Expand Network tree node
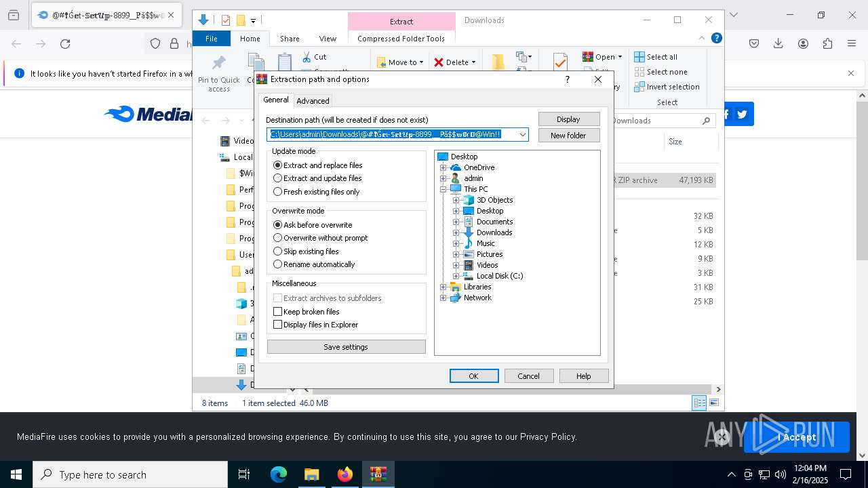The height and width of the screenshot is (488, 868). pyautogui.click(x=443, y=298)
